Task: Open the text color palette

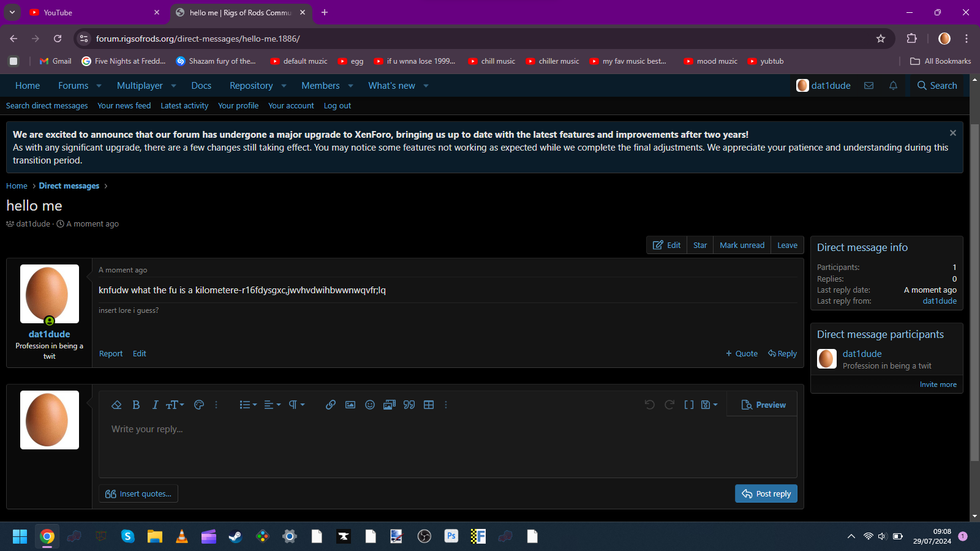Action: [198, 405]
